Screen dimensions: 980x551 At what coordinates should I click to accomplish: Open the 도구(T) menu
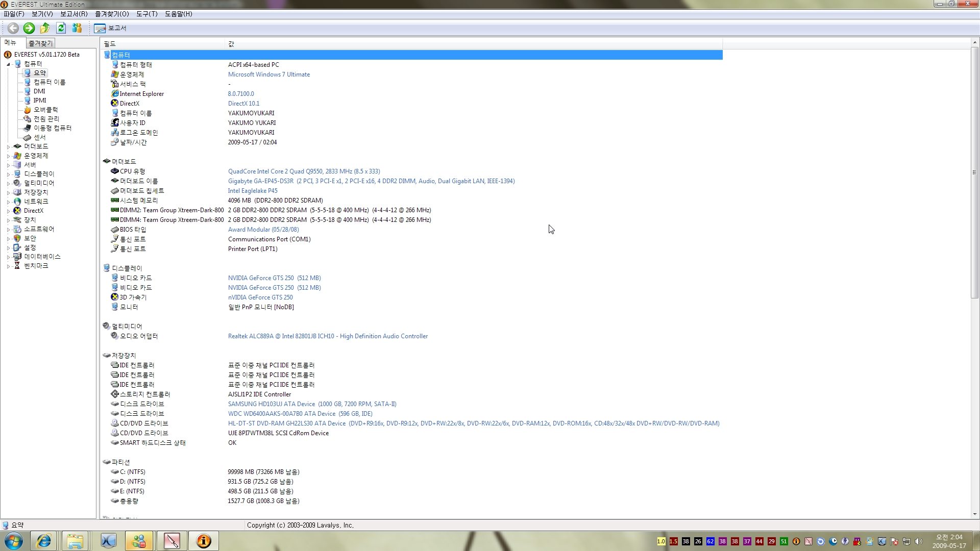146,14
